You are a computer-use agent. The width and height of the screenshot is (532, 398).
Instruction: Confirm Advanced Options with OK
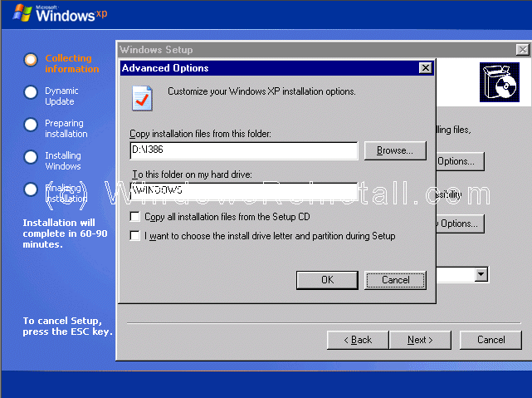coord(327,280)
